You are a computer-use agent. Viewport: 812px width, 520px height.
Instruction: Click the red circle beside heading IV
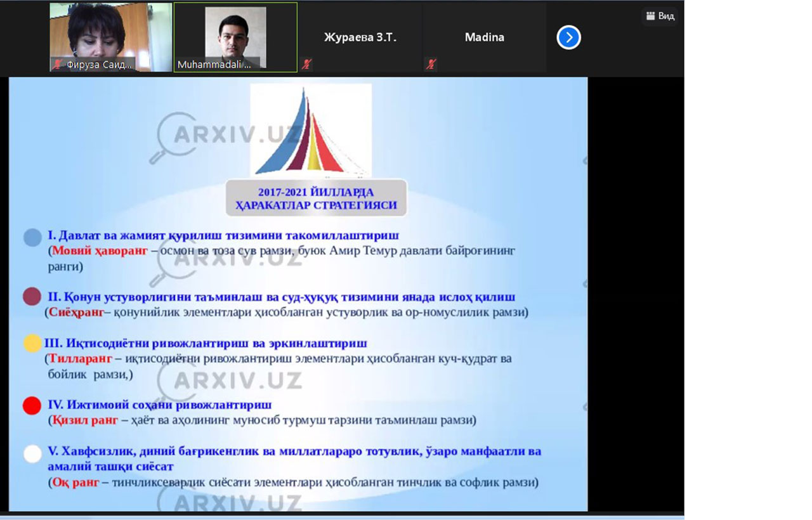[32, 405]
